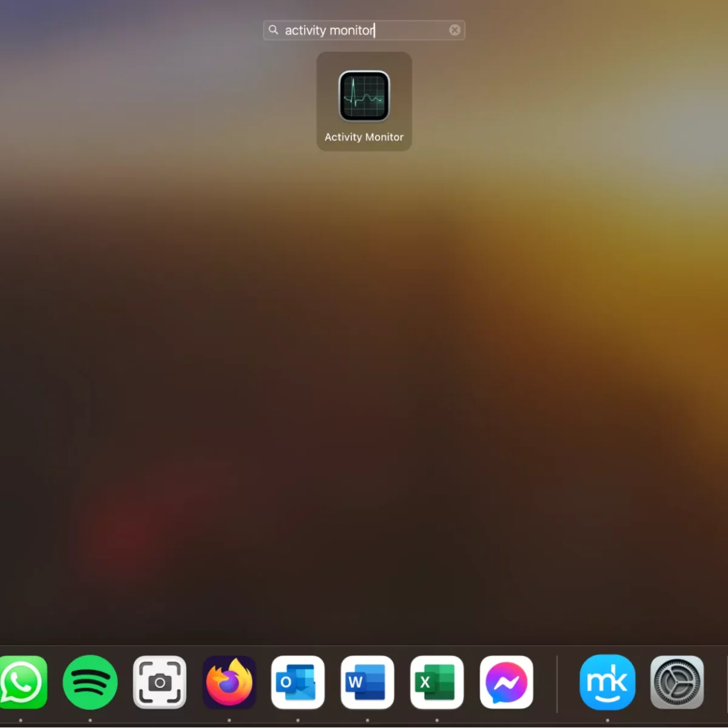
Task: Click the Screenshot camera app icon
Action: coord(160,682)
